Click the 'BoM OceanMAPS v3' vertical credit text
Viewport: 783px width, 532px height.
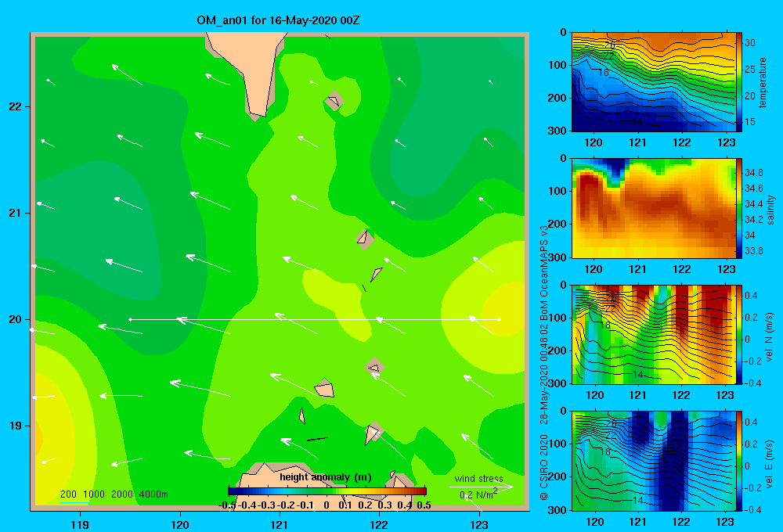pyautogui.click(x=544, y=272)
